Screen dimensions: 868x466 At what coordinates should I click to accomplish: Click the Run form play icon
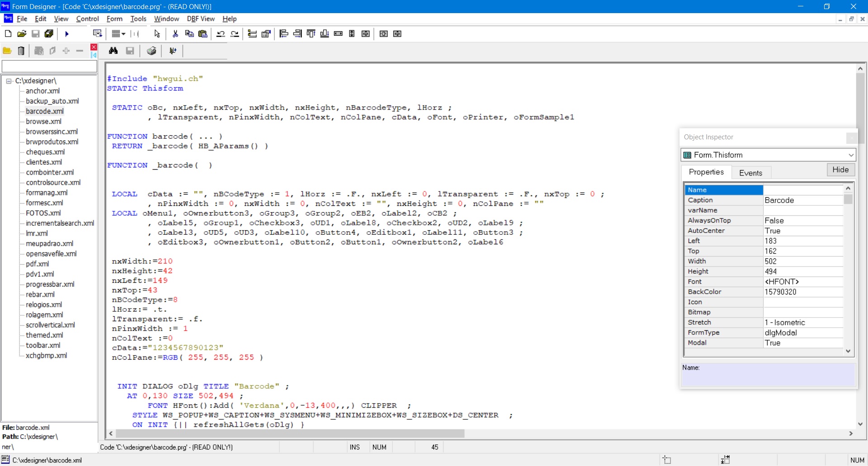67,34
